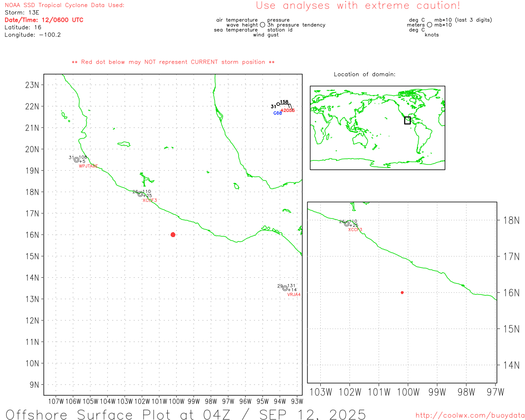Click the inset map's 103W axis label
The width and height of the screenshot is (525, 420).
click(321, 393)
